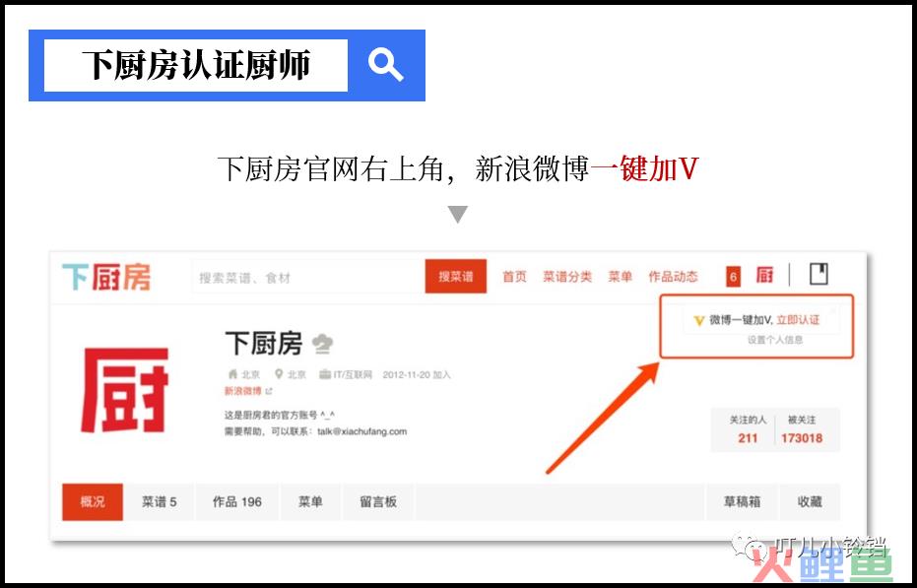Viewport: 917px width, 588px height.
Task: Click the chef hat badge beside 下厨房
Action: [322, 344]
